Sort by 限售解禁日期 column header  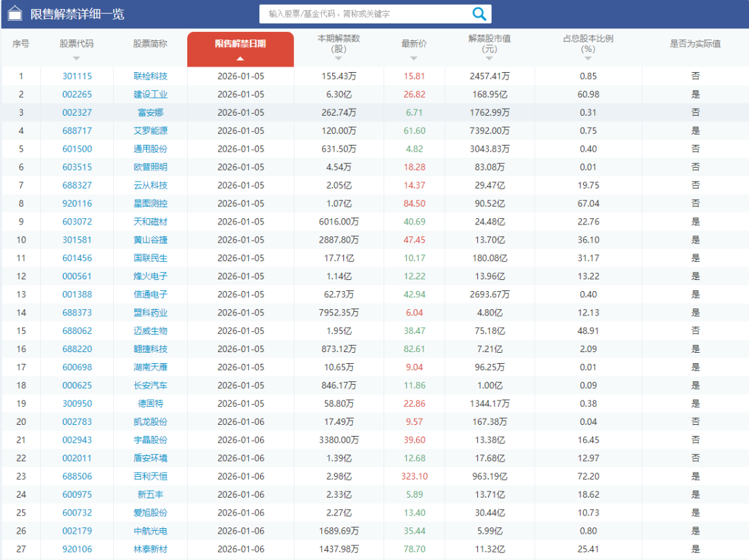click(240, 49)
